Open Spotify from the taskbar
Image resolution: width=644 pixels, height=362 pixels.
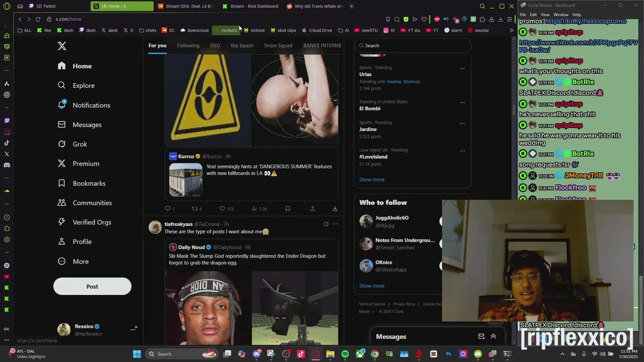[x=345, y=354]
